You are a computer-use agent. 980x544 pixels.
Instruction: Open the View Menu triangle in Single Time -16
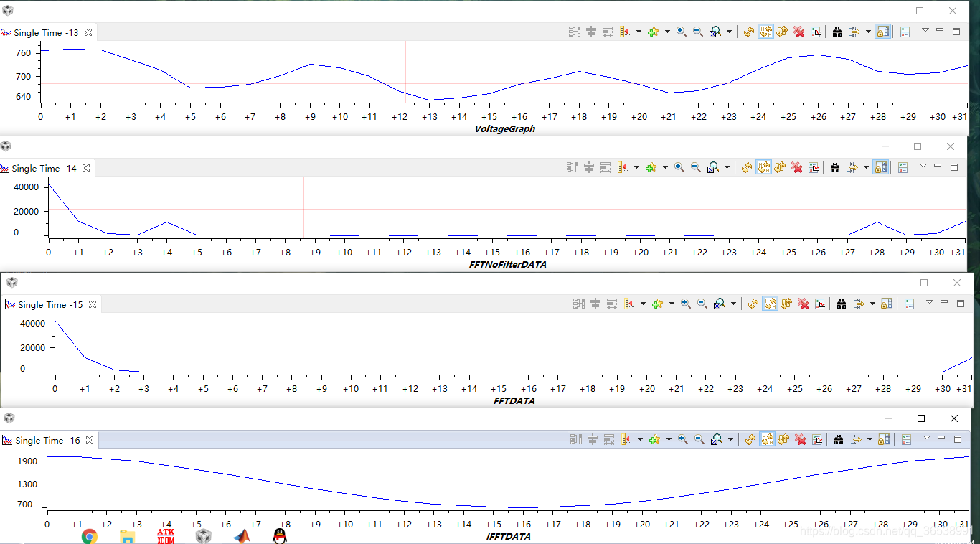click(926, 438)
